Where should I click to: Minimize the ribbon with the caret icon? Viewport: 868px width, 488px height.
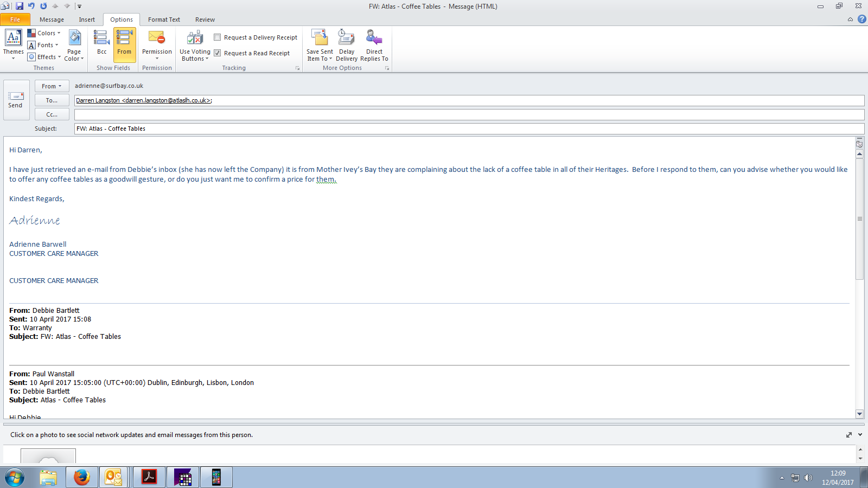(x=850, y=20)
